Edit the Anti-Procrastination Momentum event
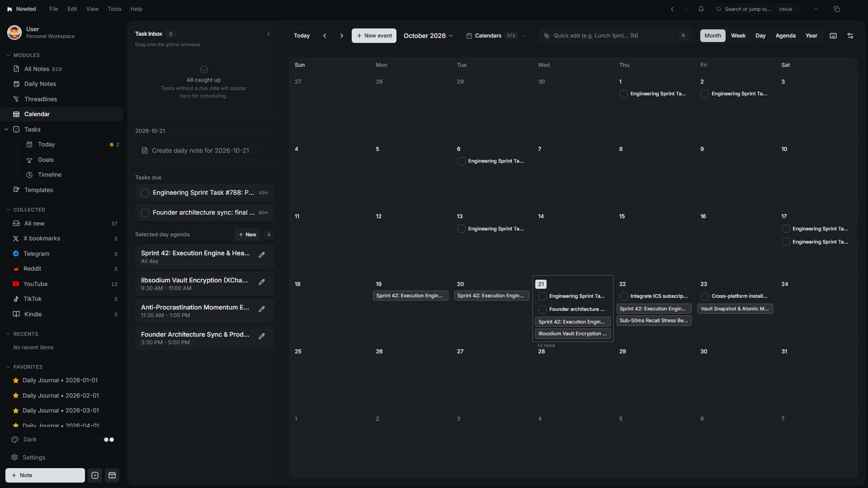The height and width of the screenshot is (488, 868). [262, 309]
